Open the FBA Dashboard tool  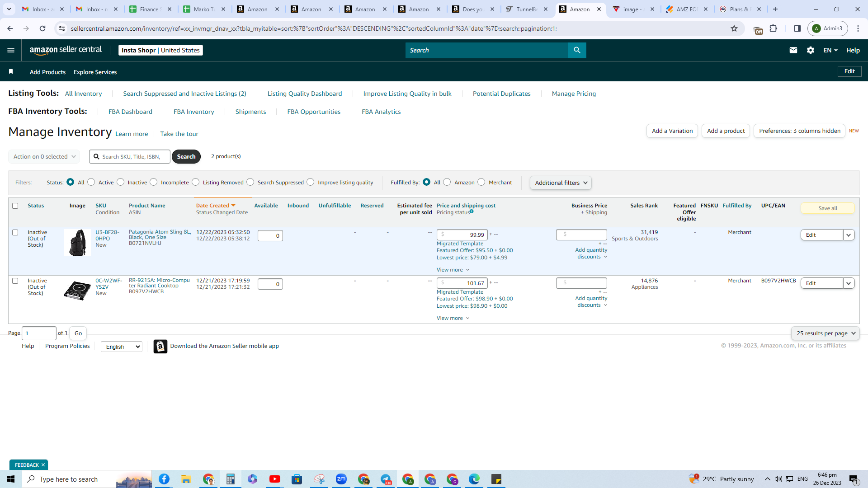(x=130, y=112)
